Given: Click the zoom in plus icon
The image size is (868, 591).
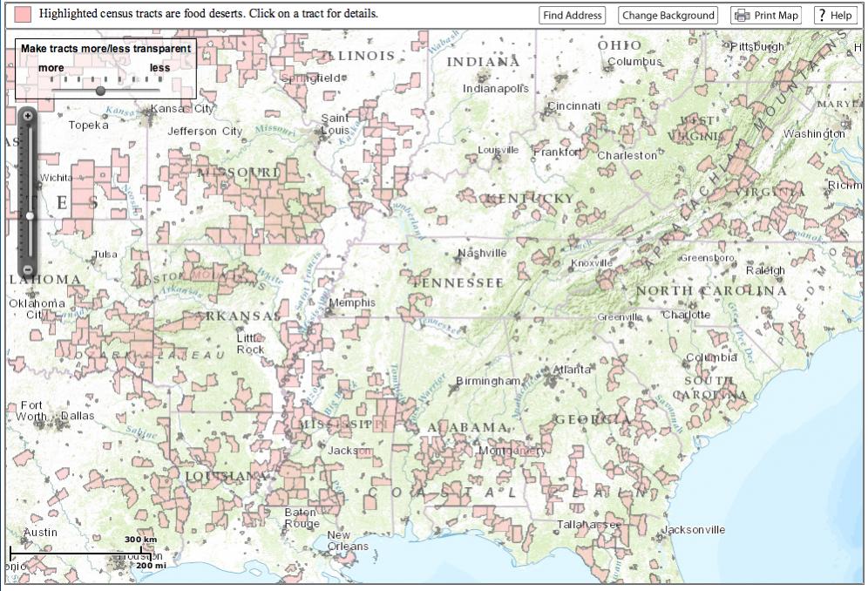Looking at the screenshot, I should [28, 116].
